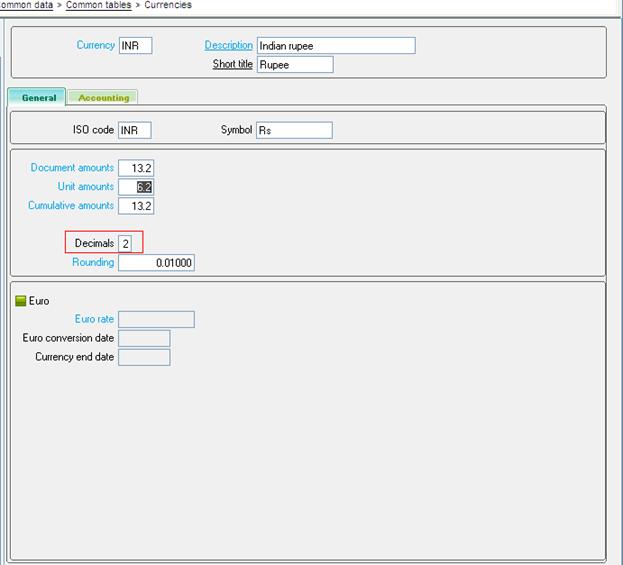The height and width of the screenshot is (565, 623).
Task: Click the Symbol field showing Rs
Action: pos(294,130)
